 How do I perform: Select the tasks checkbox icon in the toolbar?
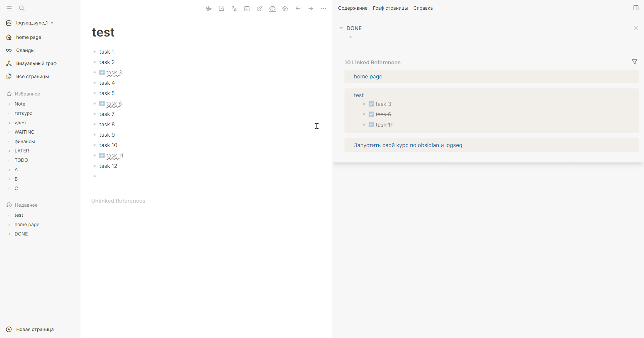pyautogui.click(x=221, y=8)
